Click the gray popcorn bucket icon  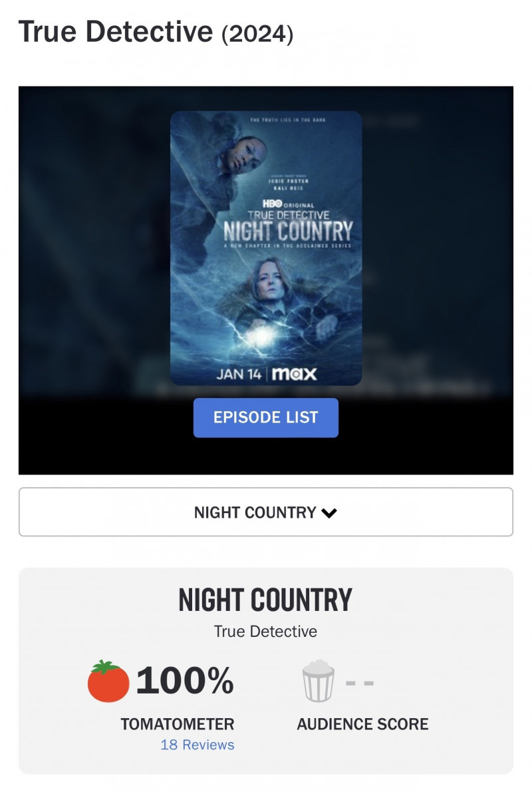click(318, 681)
